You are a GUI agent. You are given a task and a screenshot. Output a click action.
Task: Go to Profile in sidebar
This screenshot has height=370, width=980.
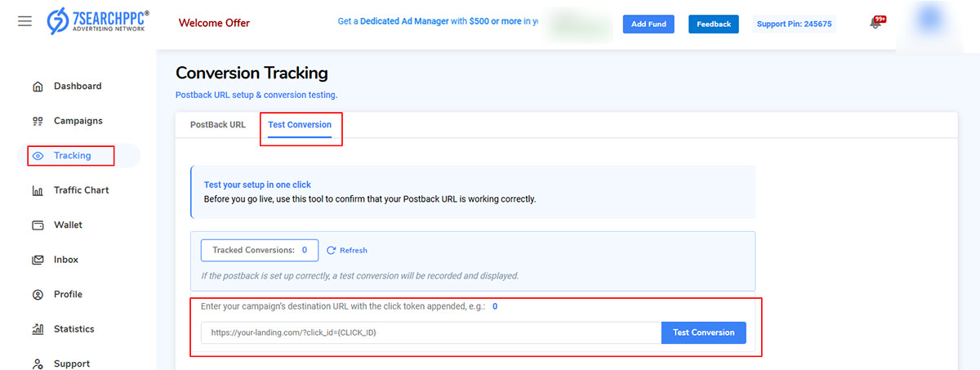coord(68,294)
